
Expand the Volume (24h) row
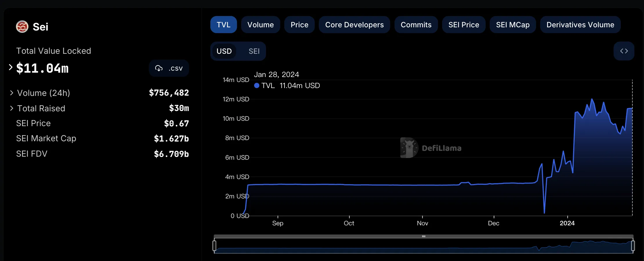(12, 93)
